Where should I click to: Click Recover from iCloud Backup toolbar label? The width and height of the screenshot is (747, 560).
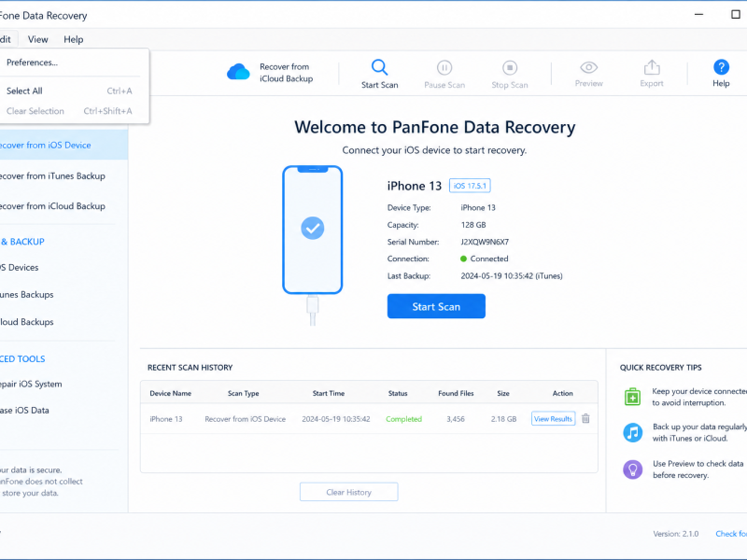click(286, 73)
